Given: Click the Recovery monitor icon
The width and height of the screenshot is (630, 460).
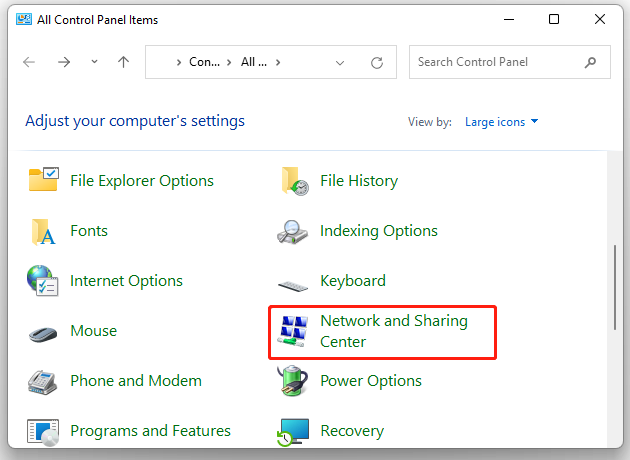Looking at the screenshot, I should click(x=293, y=432).
